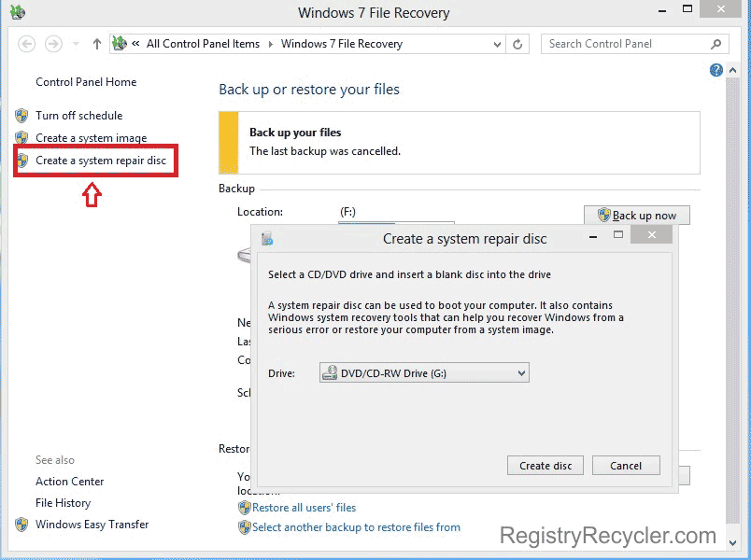The width and height of the screenshot is (751, 560).
Task: Launch Windows Easy Transfer
Action: click(x=92, y=525)
